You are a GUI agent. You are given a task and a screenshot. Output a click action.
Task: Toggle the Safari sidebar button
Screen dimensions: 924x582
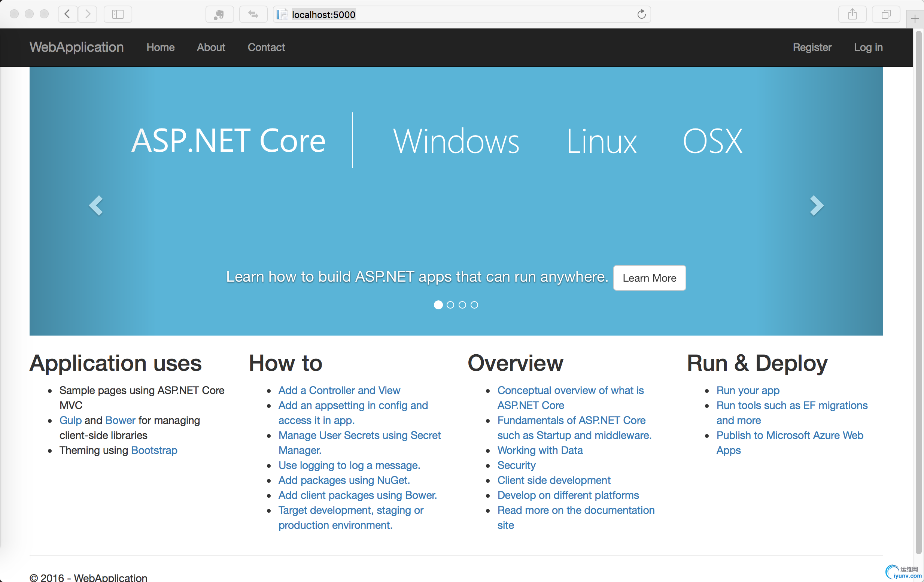pyautogui.click(x=118, y=14)
